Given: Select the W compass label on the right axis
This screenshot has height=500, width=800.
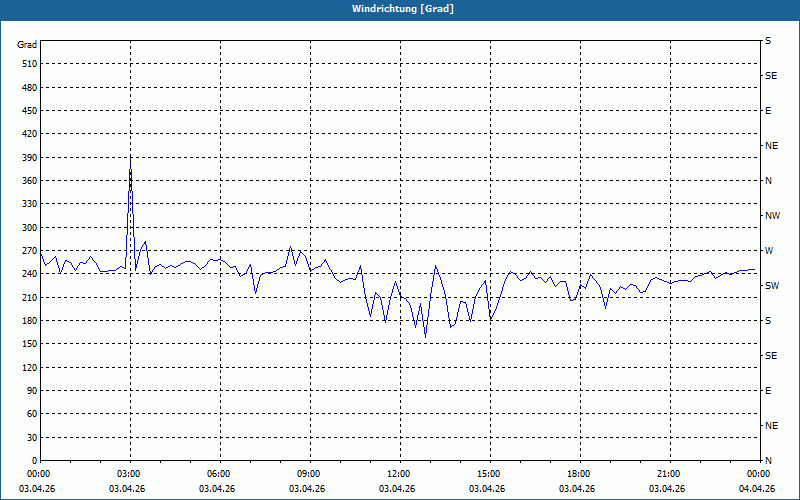Looking at the screenshot, I should coord(769,251).
